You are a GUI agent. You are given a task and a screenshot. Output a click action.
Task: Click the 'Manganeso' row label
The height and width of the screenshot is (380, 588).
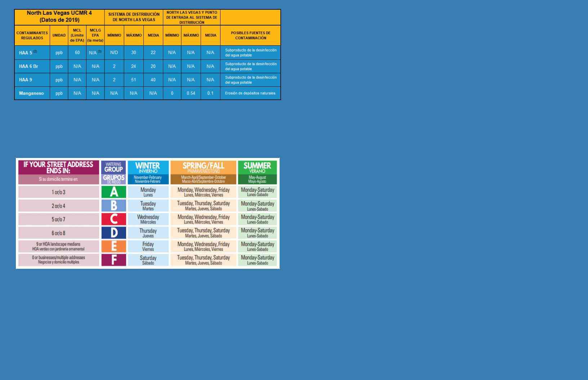[x=32, y=93]
